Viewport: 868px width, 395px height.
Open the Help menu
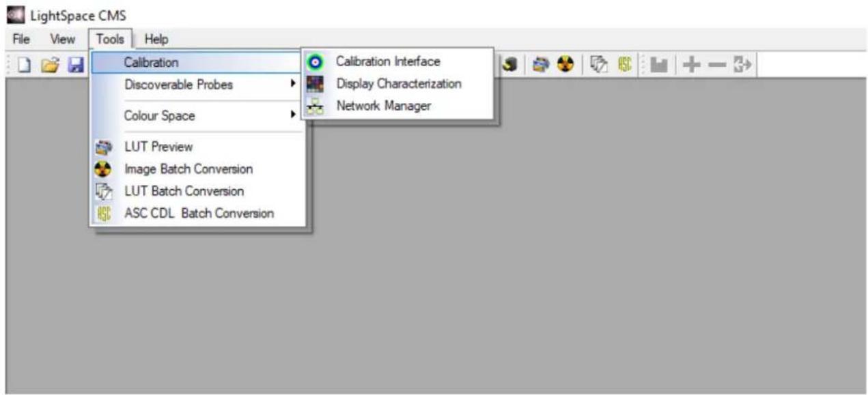156,40
